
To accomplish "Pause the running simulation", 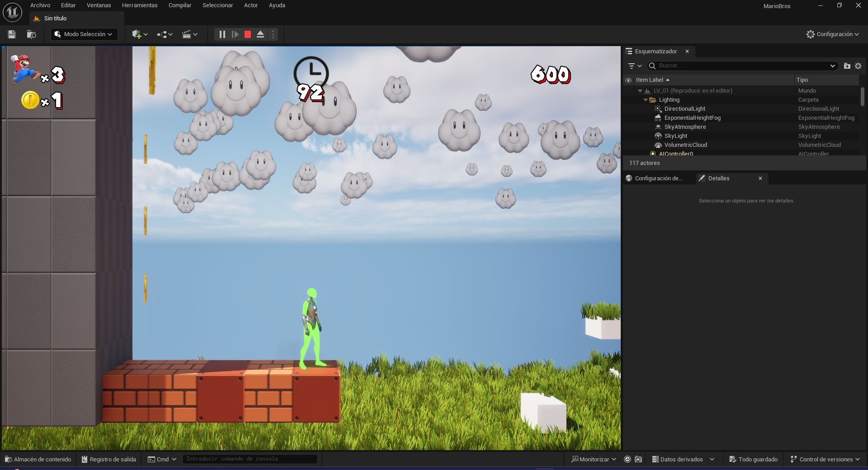I will coord(222,34).
